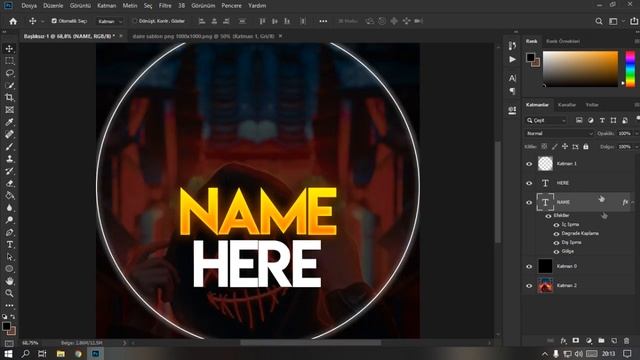Open the search magnifier at top right

tap(599, 21)
